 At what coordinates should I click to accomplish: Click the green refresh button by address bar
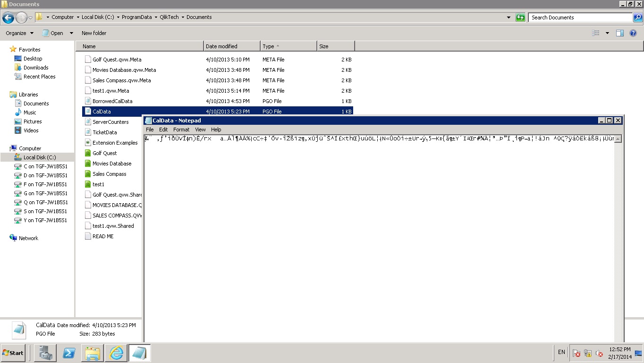coord(520,17)
